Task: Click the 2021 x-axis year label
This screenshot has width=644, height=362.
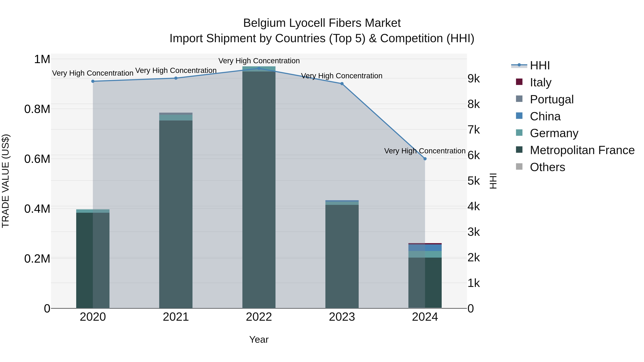Action: click(x=176, y=317)
